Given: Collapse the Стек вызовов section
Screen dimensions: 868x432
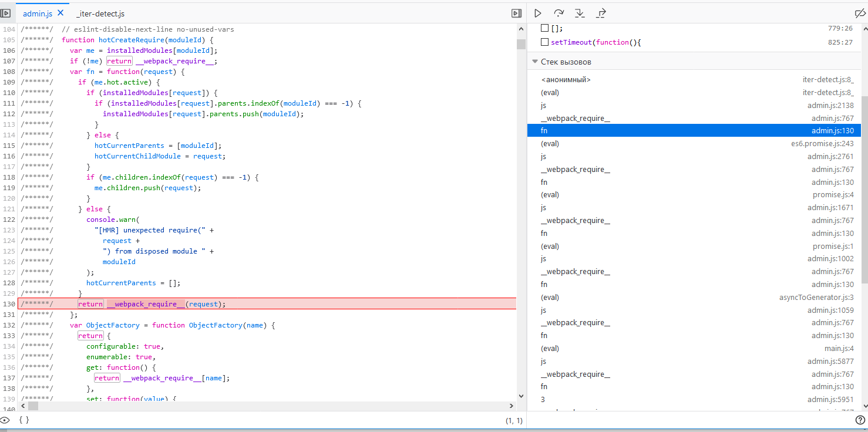Looking at the screenshot, I should [535, 61].
